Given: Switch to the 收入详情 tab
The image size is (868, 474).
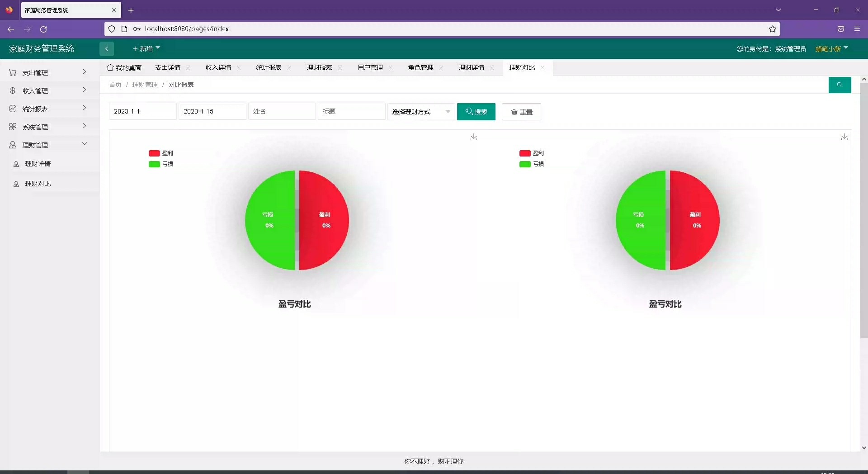Looking at the screenshot, I should pyautogui.click(x=218, y=67).
